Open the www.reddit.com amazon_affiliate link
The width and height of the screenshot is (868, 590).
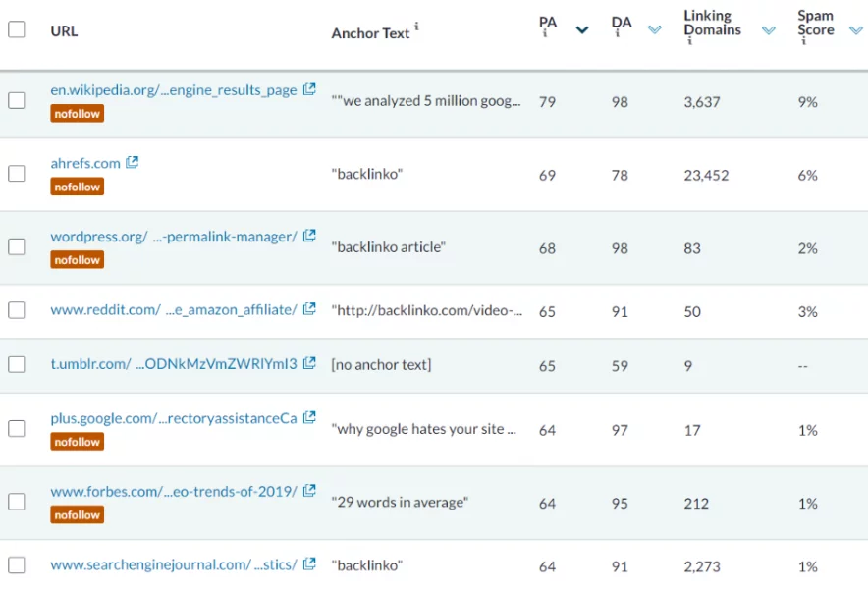click(174, 310)
